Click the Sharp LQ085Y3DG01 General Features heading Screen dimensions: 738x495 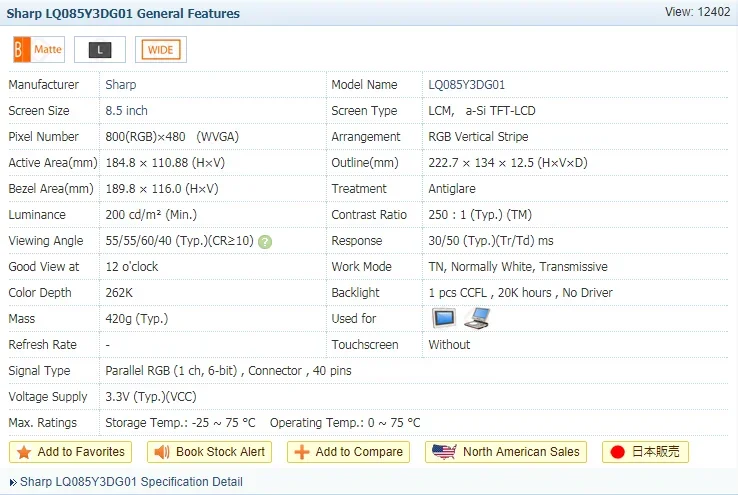point(123,14)
